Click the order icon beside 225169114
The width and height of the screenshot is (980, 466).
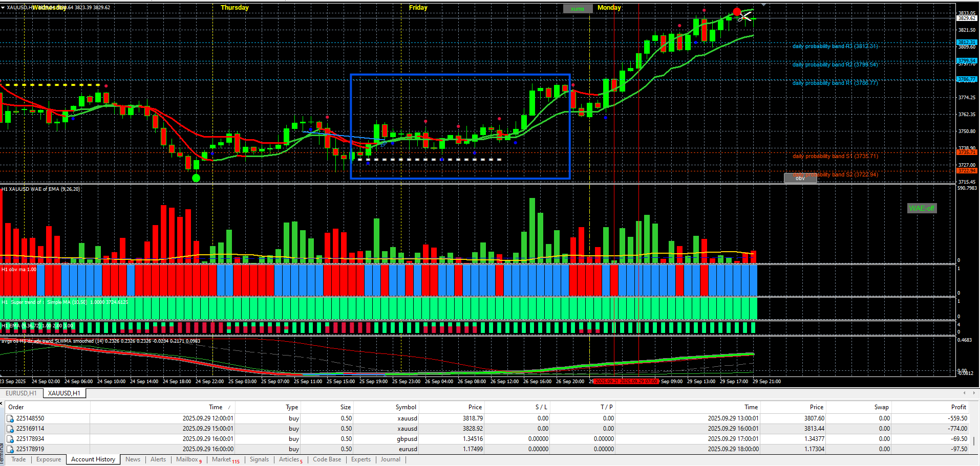10,429
